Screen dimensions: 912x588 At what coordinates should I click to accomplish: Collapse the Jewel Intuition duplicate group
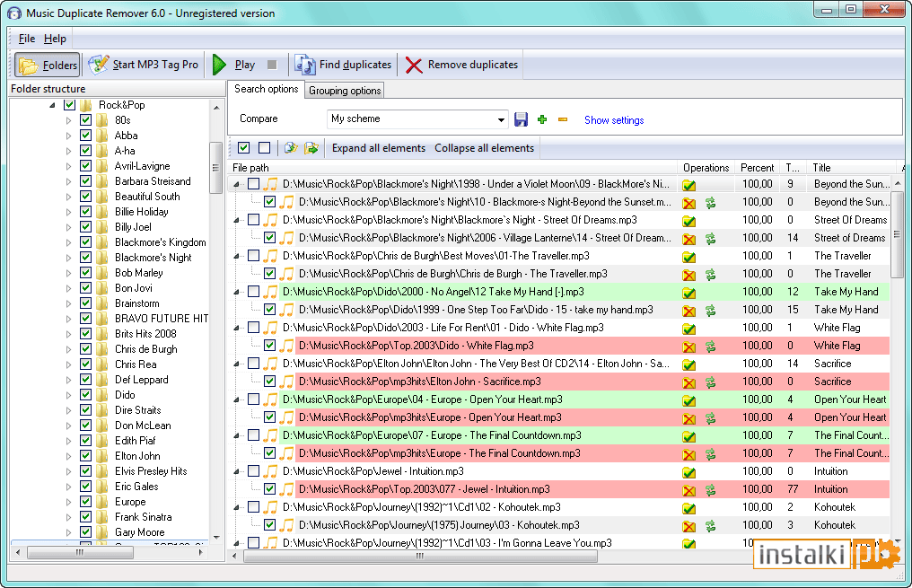pos(237,471)
